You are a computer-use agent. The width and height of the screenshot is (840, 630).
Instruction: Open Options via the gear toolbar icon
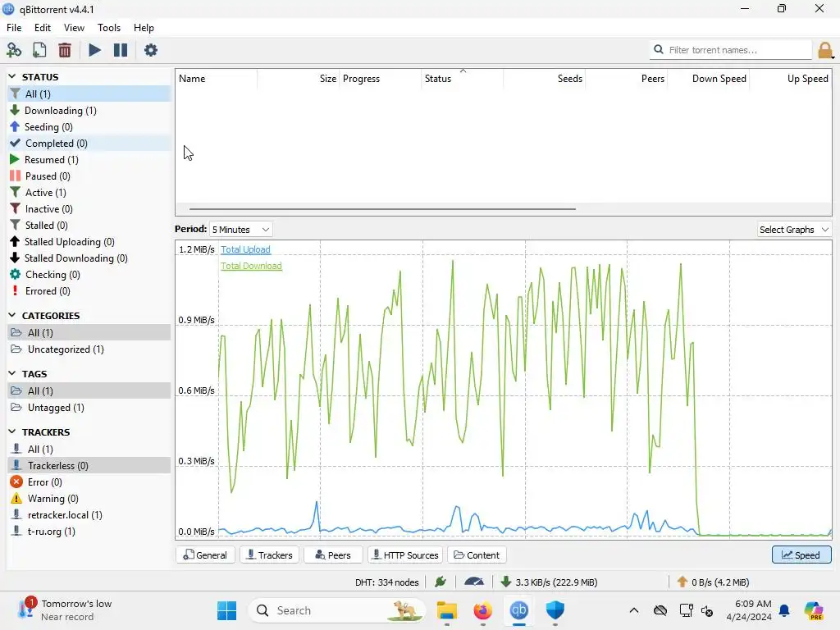tap(151, 50)
